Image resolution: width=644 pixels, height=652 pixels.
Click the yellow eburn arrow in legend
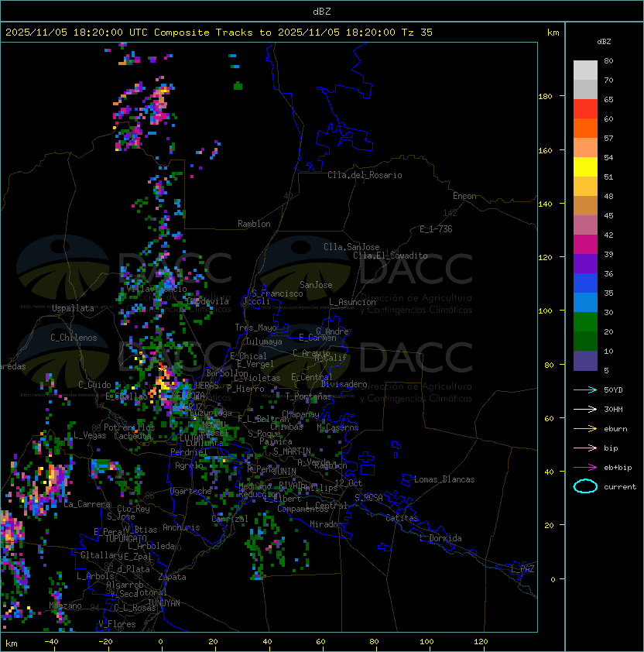[x=585, y=429]
